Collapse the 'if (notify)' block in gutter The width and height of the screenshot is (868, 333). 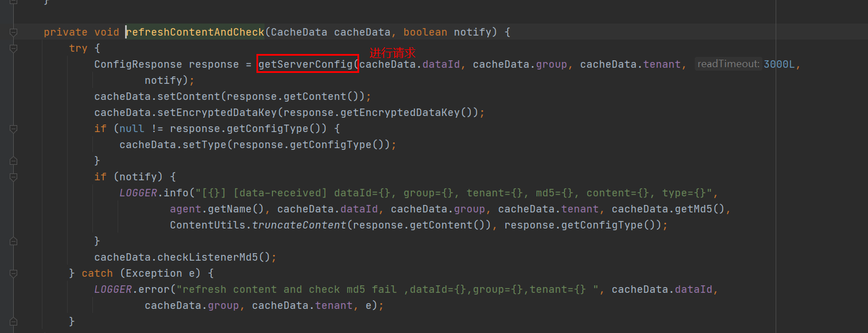[14, 177]
